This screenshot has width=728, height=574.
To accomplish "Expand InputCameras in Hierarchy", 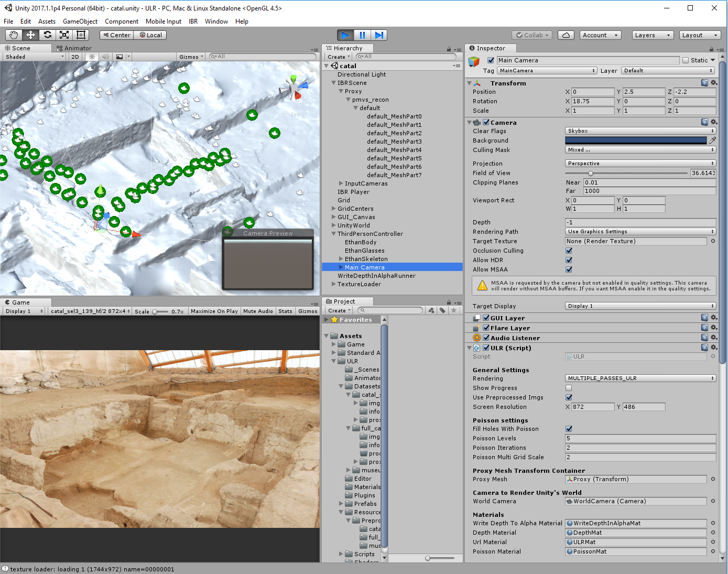I will pos(341,183).
